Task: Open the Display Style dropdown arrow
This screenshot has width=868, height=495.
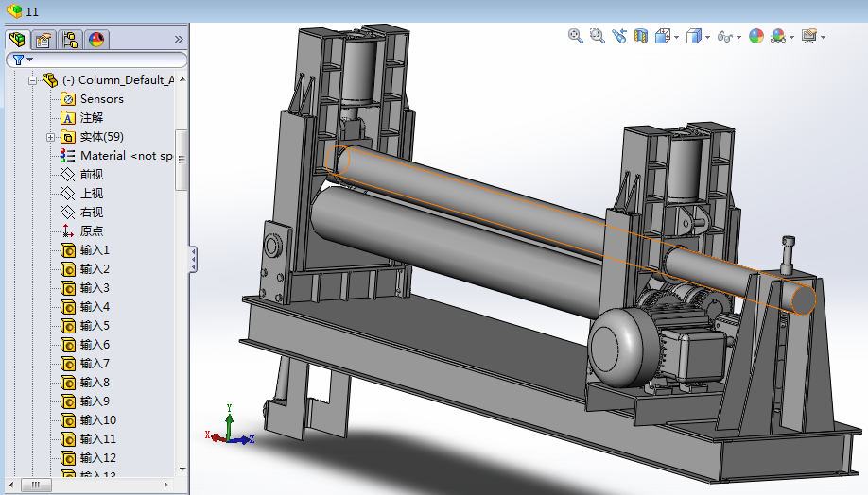Action: 708,38
